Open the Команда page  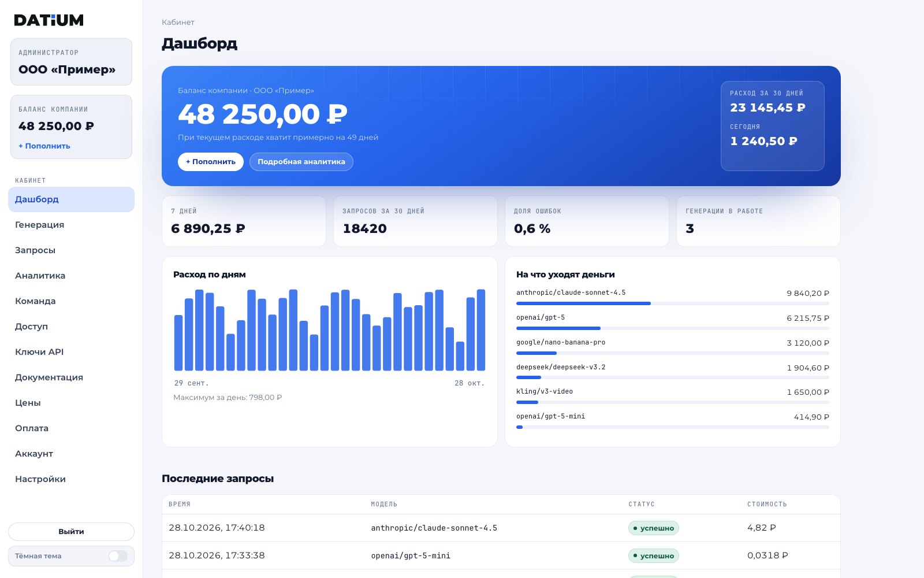click(x=71, y=301)
